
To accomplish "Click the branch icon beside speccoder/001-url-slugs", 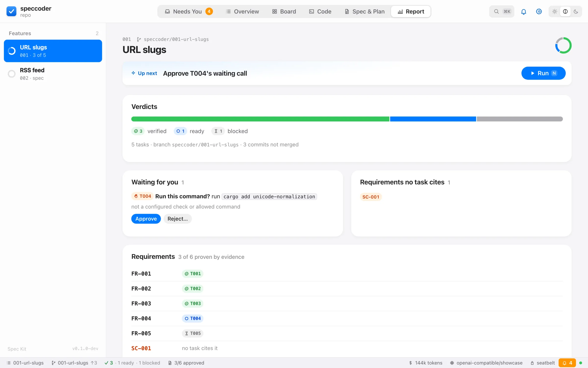I will 139,39.
